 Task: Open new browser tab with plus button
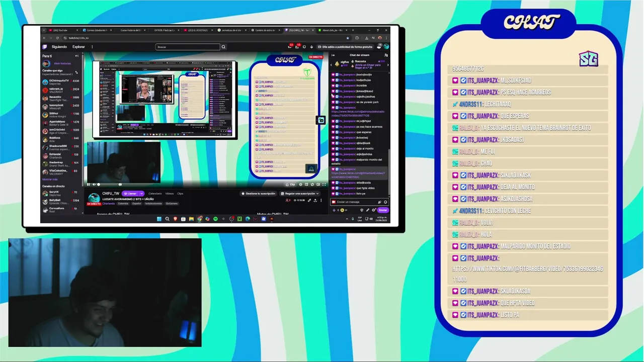(x=353, y=30)
